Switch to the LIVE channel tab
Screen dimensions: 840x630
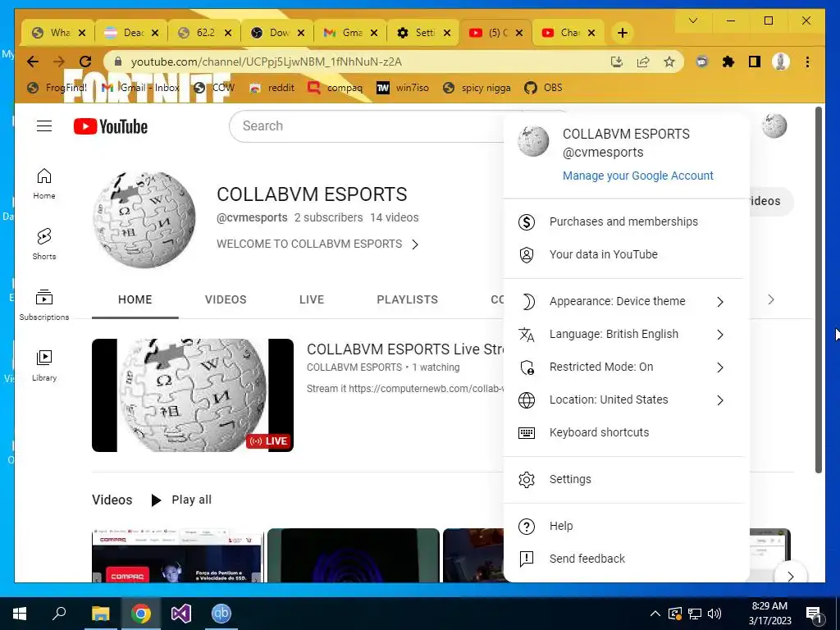pyautogui.click(x=311, y=299)
